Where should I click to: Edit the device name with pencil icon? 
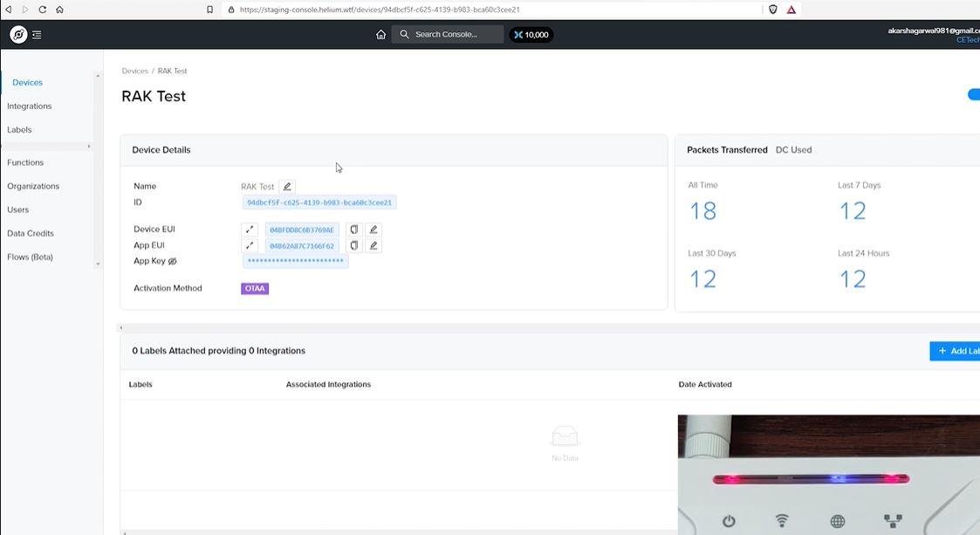[x=287, y=186]
